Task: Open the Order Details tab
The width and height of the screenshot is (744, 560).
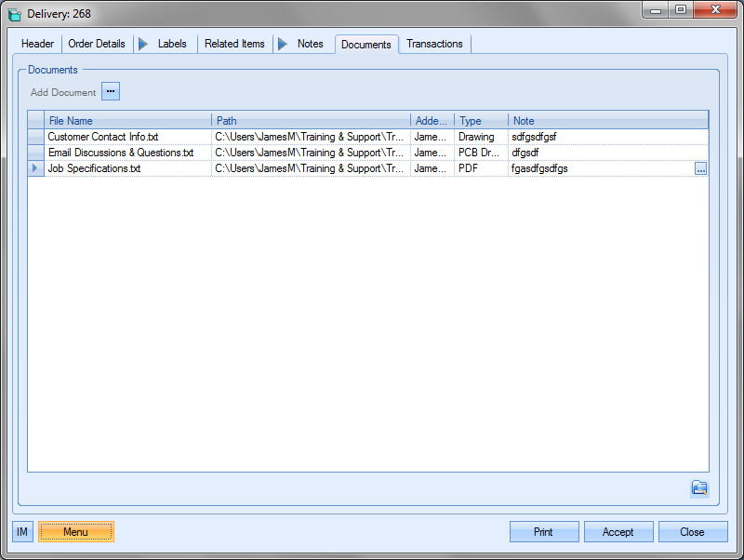Action: (x=97, y=44)
